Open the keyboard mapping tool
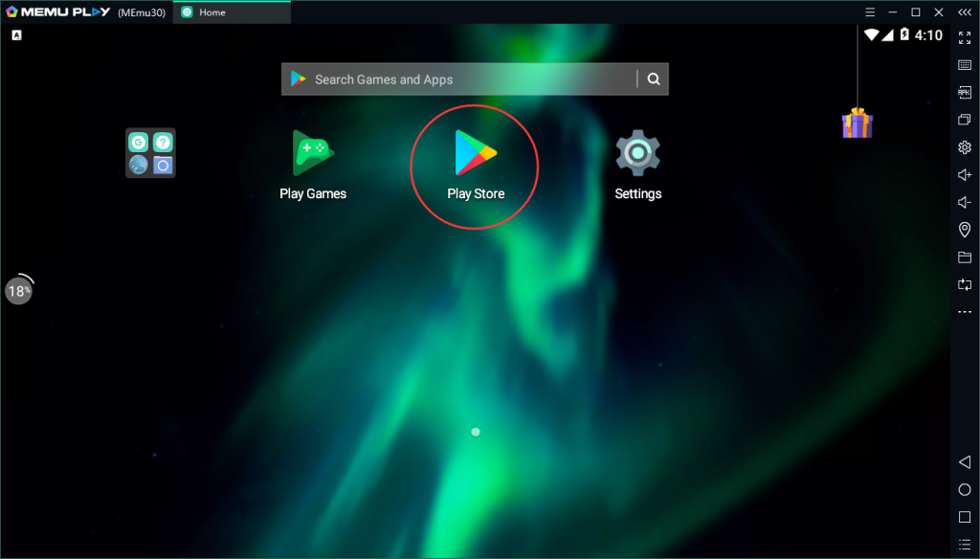Viewport: 980px width, 559px height. click(965, 65)
